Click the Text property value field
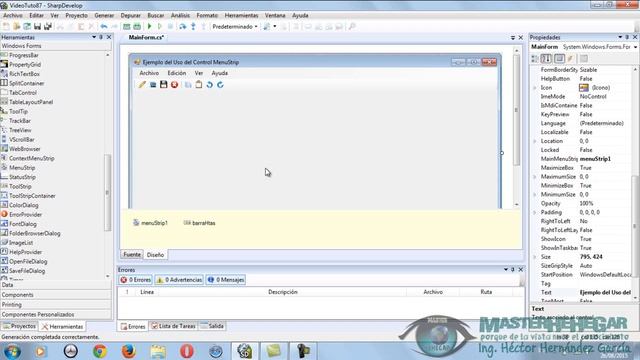Image resolution: width=640 pixels, height=360 pixels. (x=605, y=292)
